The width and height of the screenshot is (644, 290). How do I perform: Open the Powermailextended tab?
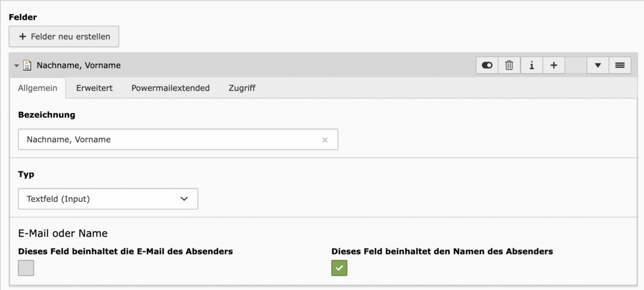point(170,88)
